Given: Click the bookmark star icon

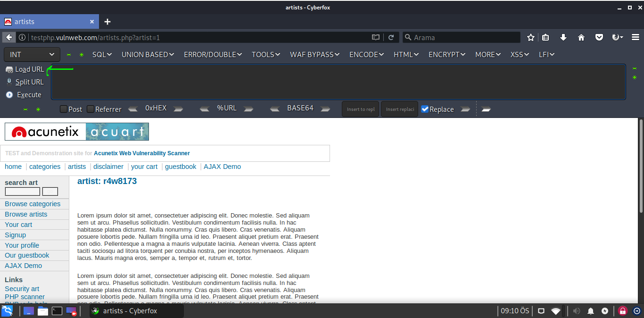Looking at the screenshot, I should click(531, 37).
